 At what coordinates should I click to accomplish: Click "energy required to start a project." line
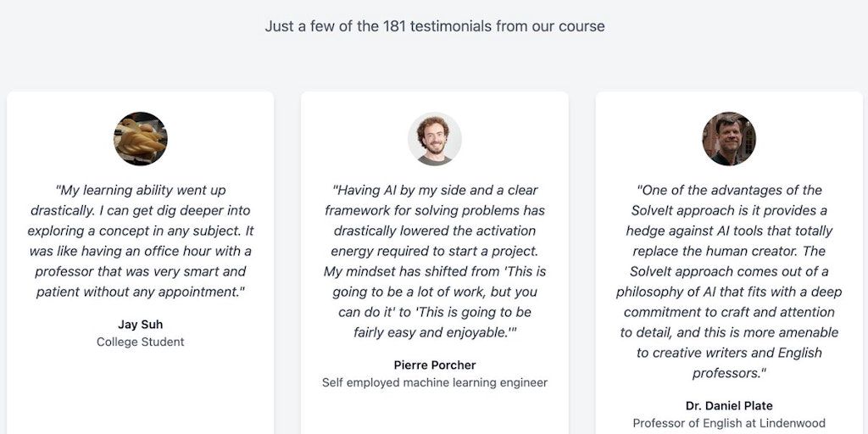coord(435,252)
